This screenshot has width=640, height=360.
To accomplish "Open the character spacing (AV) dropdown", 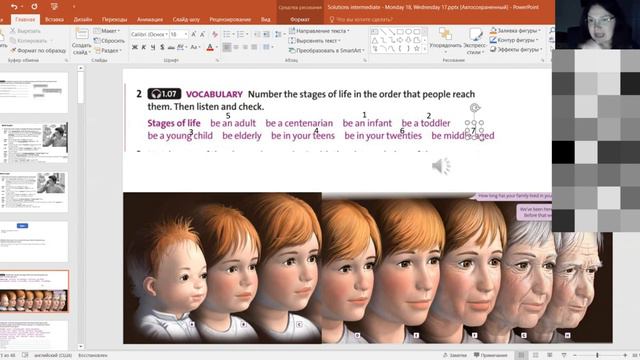I will click(182, 47).
